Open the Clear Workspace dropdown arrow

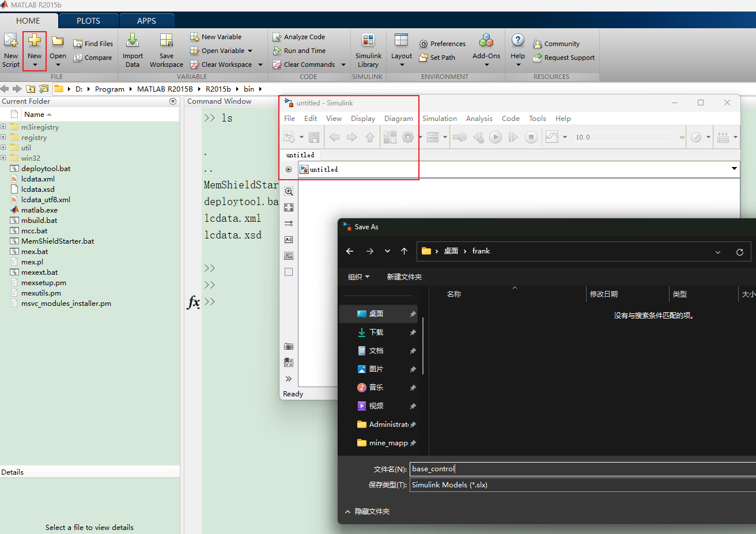click(x=260, y=65)
